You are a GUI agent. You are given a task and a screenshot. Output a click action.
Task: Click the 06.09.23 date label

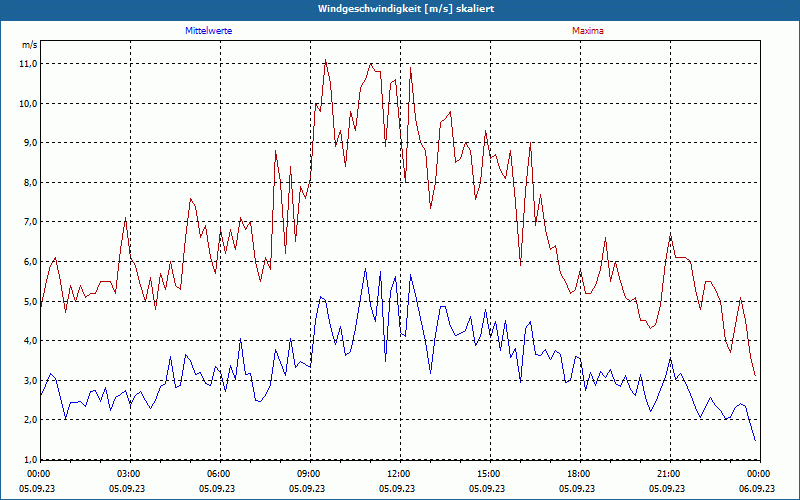click(757, 488)
